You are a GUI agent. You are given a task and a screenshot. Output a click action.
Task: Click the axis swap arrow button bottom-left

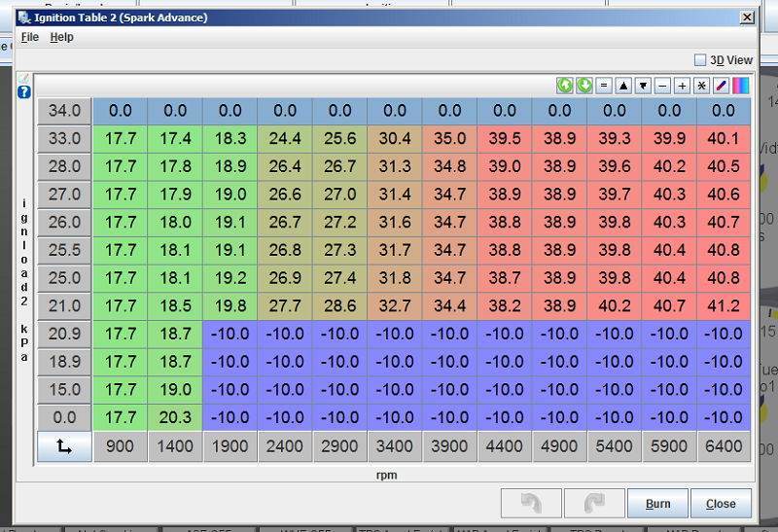coord(64,447)
